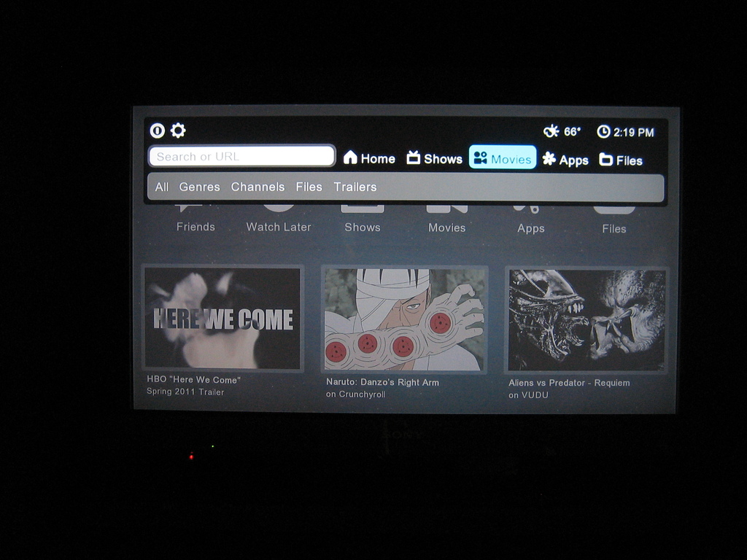Open Aliens vs Predator Requiem thumbnail
Image resolution: width=747 pixels, height=560 pixels.
coord(587,321)
